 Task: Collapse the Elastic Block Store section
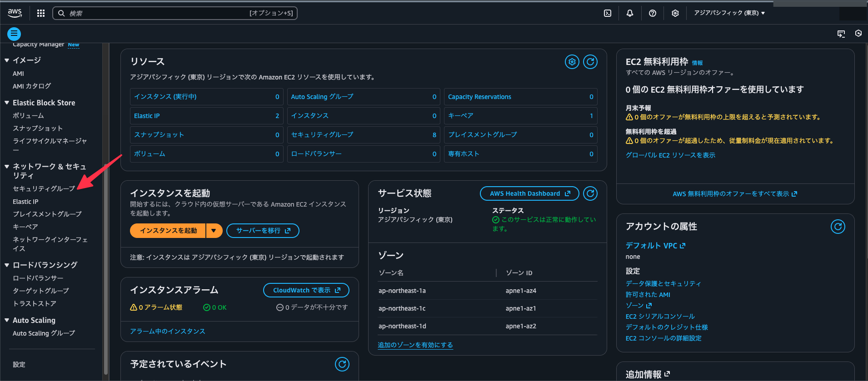pos(7,103)
